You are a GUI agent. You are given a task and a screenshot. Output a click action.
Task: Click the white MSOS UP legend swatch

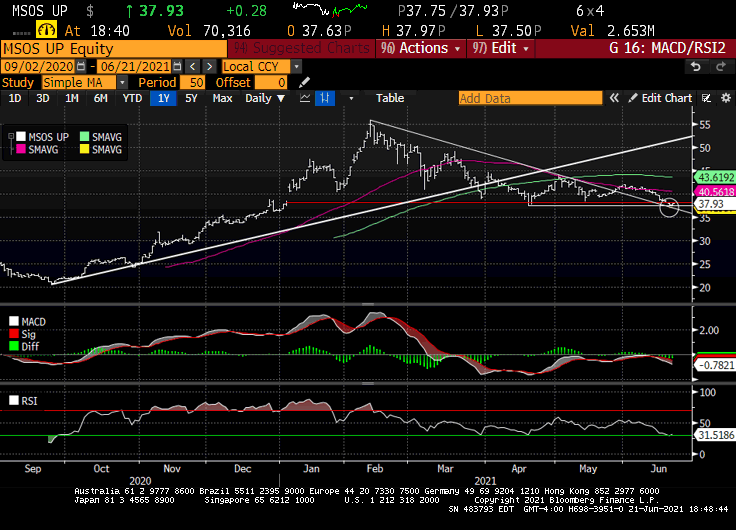click(21, 137)
